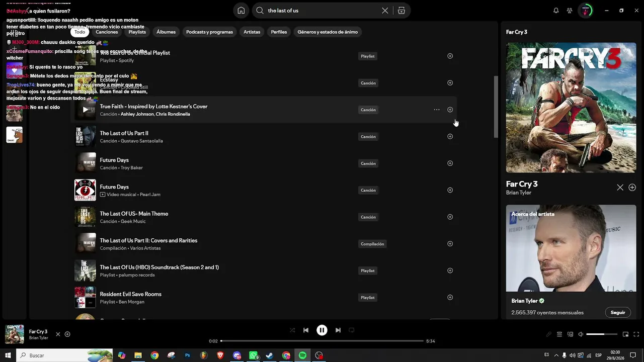Switch to the Álbumes filter
The height and width of the screenshot is (362, 644).
(166, 32)
